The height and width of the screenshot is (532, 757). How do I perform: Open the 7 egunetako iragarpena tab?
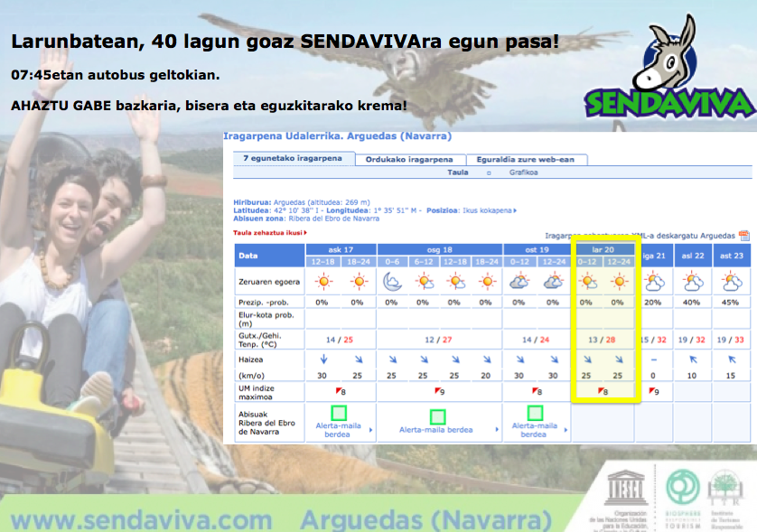(293, 158)
